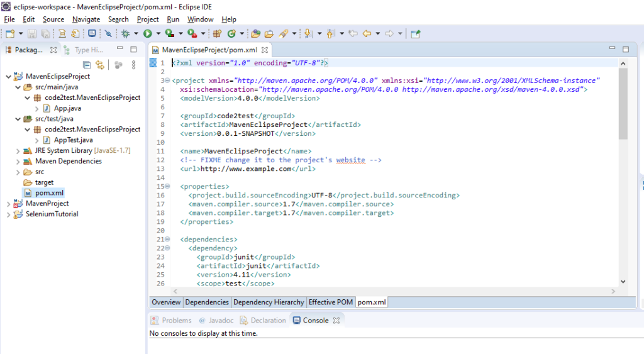Viewport: 644px width, 354px height.
Task: Click the New Java Package icon
Action: click(217, 34)
